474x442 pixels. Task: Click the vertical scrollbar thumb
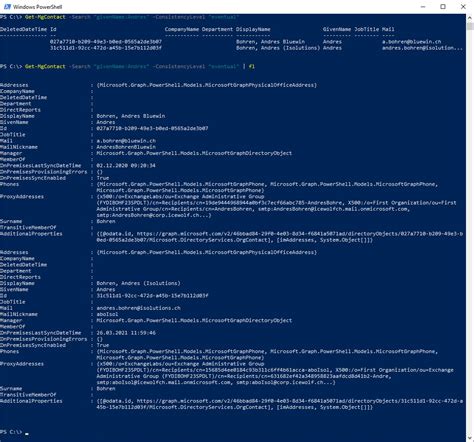click(470, 26)
